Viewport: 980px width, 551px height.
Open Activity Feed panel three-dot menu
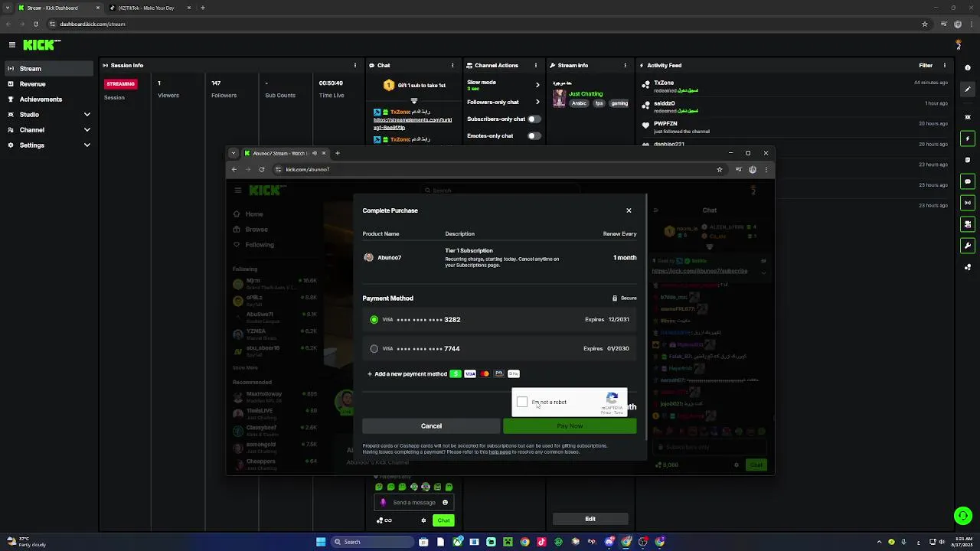pyautogui.click(x=946, y=66)
